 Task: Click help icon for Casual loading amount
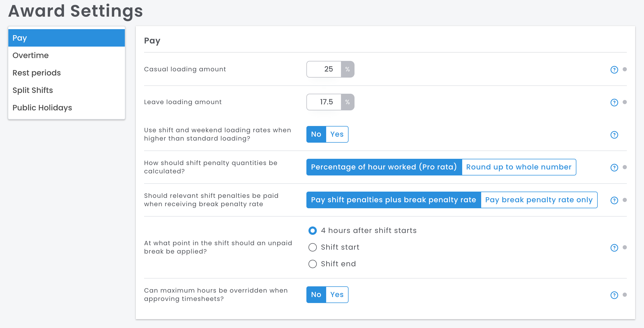click(614, 70)
